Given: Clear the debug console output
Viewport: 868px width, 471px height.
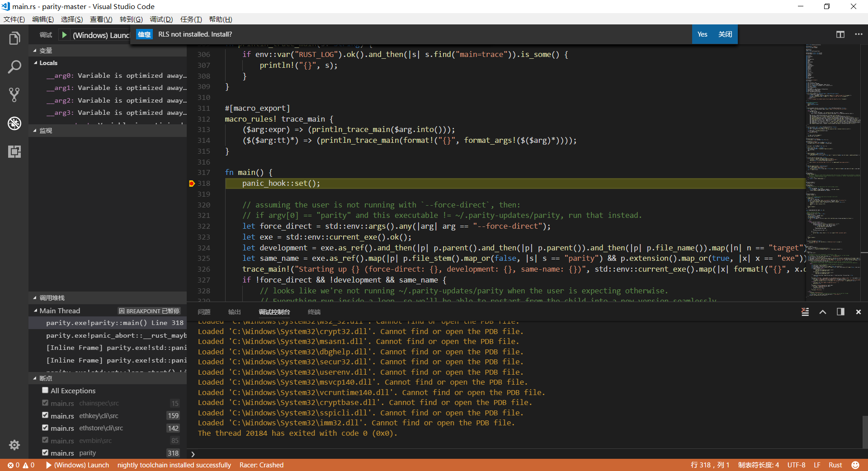Looking at the screenshot, I should click(x=805, y=312).
